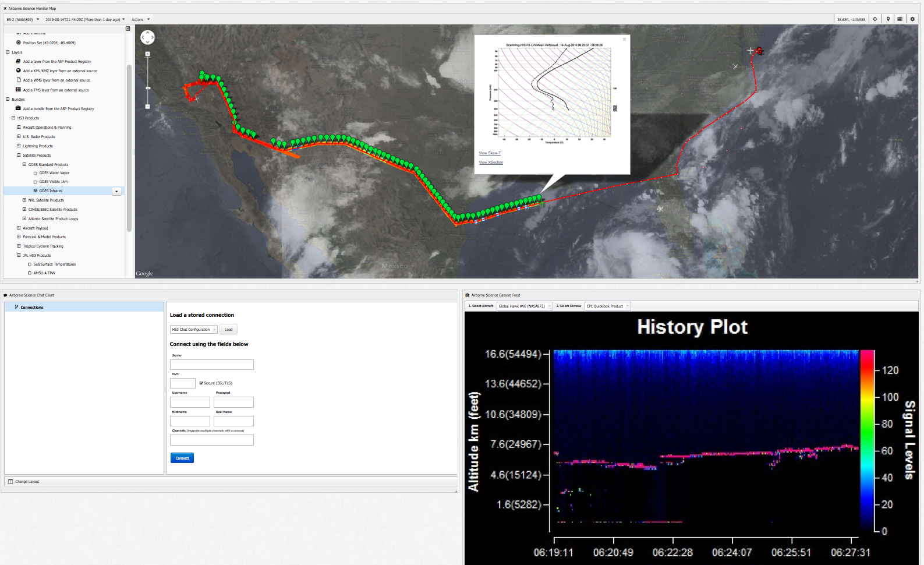This screenshot has width=924, height=565.
Task: Click the Server input field
Action: [x=212, y=365]
